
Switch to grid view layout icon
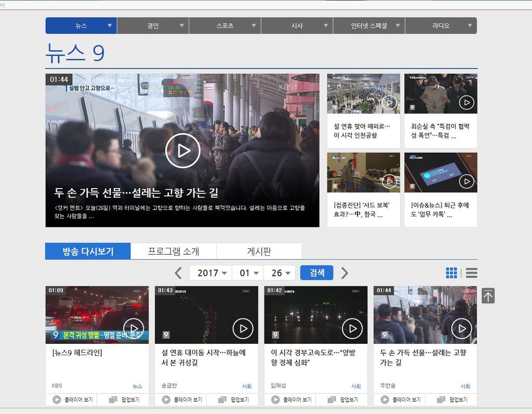(451, 273)
